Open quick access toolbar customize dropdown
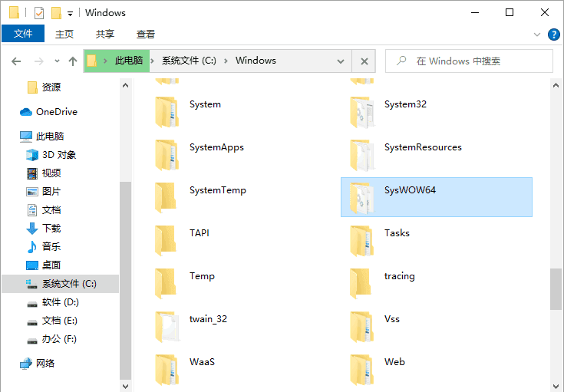Image resolution: width=564 pixels, height=392 pixels. point(70,14)
